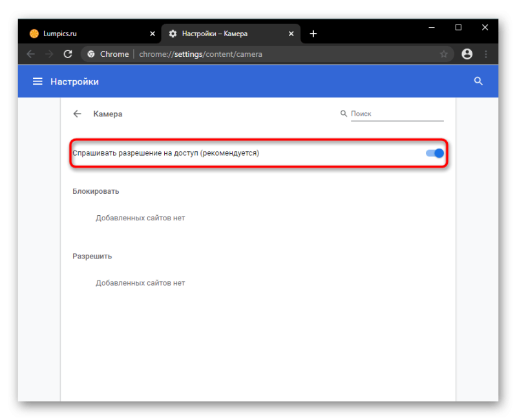The height and width of the screenshot is (420, 517).
Task: Close the Lumpics.ru tab
Action: coord(153,34)
